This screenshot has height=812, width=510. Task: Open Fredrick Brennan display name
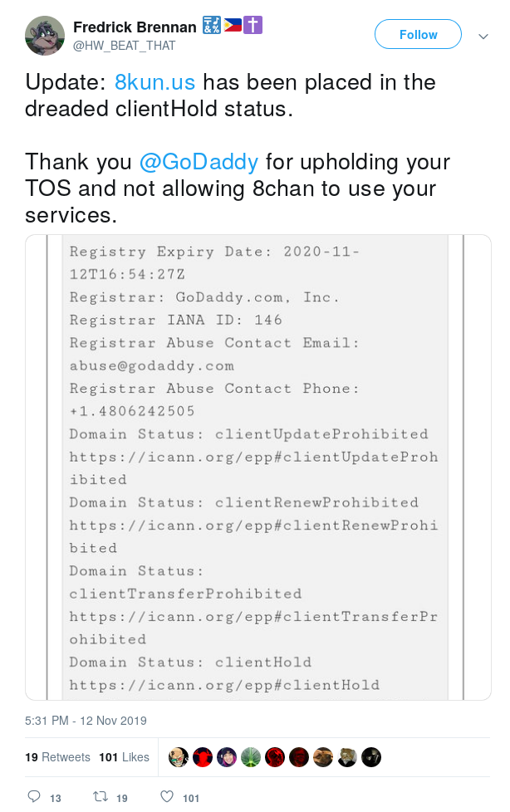[x=135, y=27]
